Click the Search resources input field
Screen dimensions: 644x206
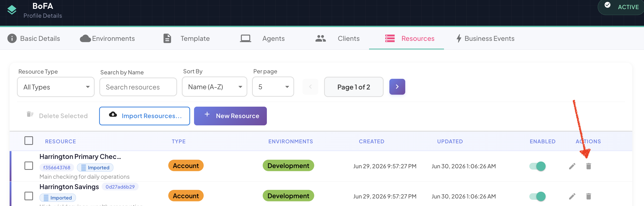pos(138,87)
